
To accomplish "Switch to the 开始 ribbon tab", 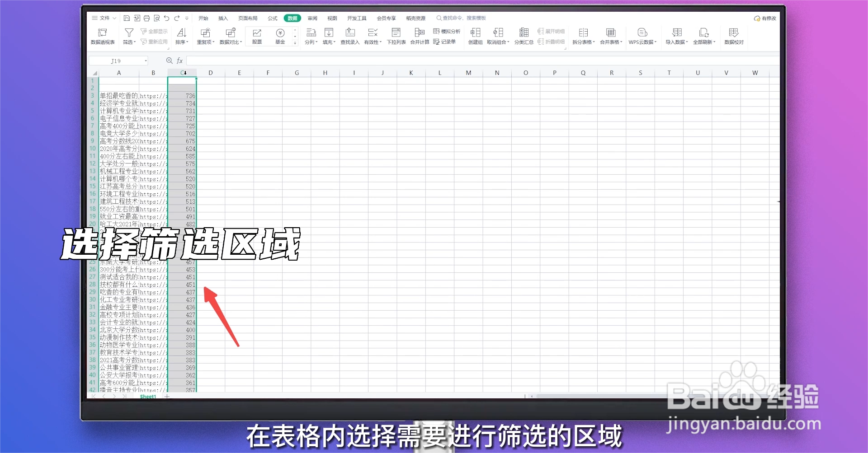I will [x=203, y=18].
